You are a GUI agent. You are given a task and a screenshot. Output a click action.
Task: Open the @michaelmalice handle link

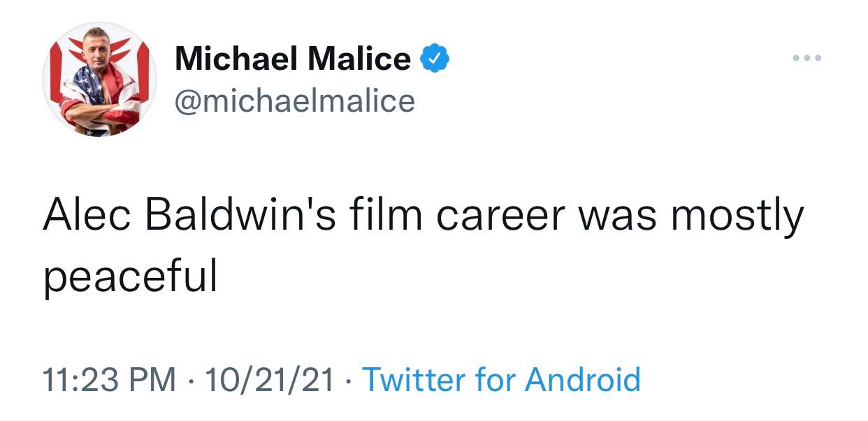tap(294, 101)
